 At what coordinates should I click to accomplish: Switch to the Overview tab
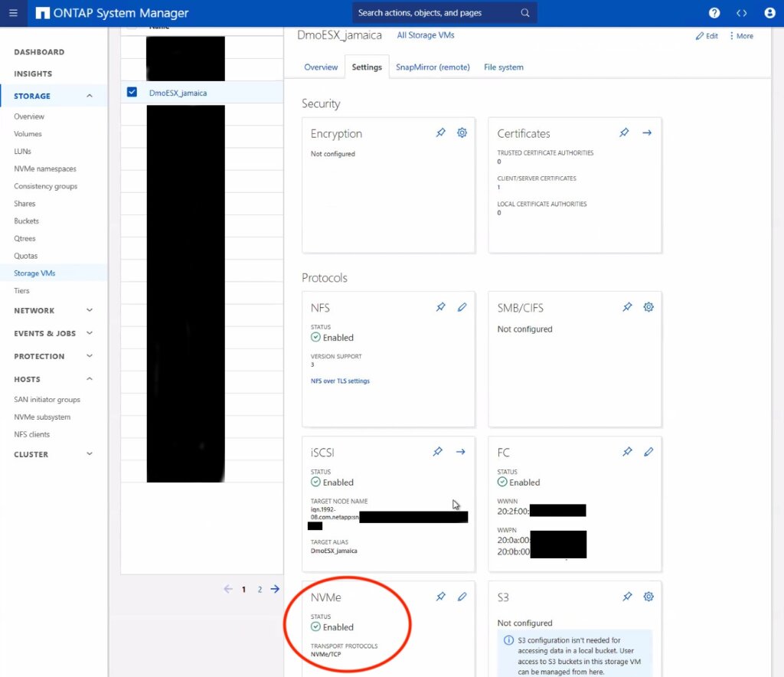click(321, 67)
